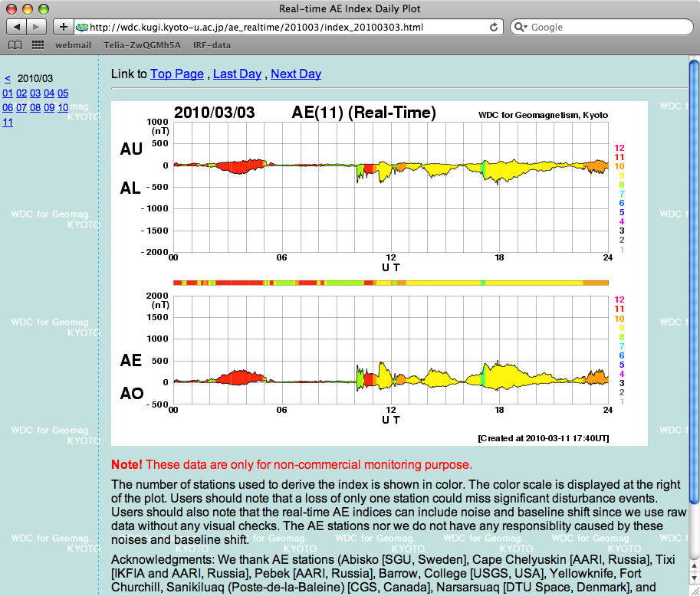The height and width of the screenshot is (596, 700).
Task: Click the Reload page icon in address bar
Action: click(495, 27)
